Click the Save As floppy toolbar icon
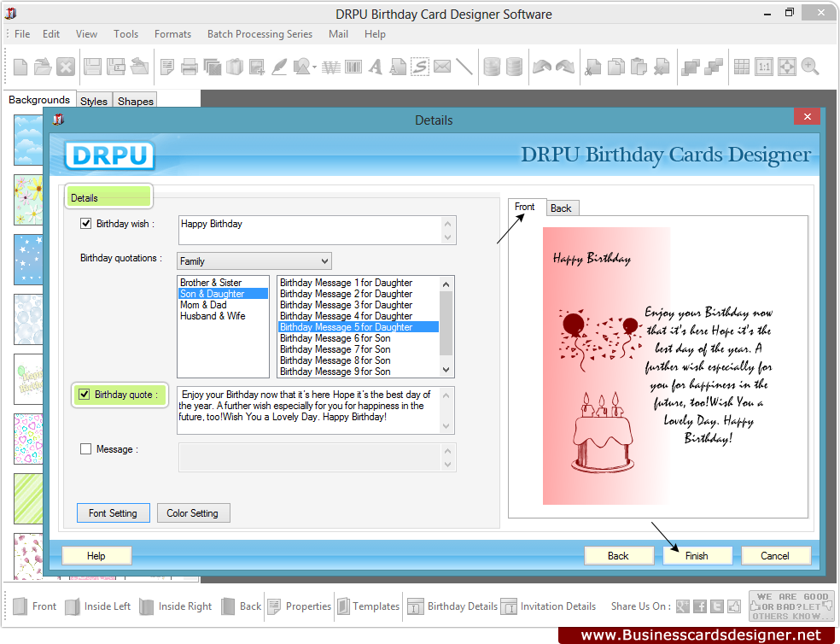This screenshot has height=644, width=840. pos(116,67)
